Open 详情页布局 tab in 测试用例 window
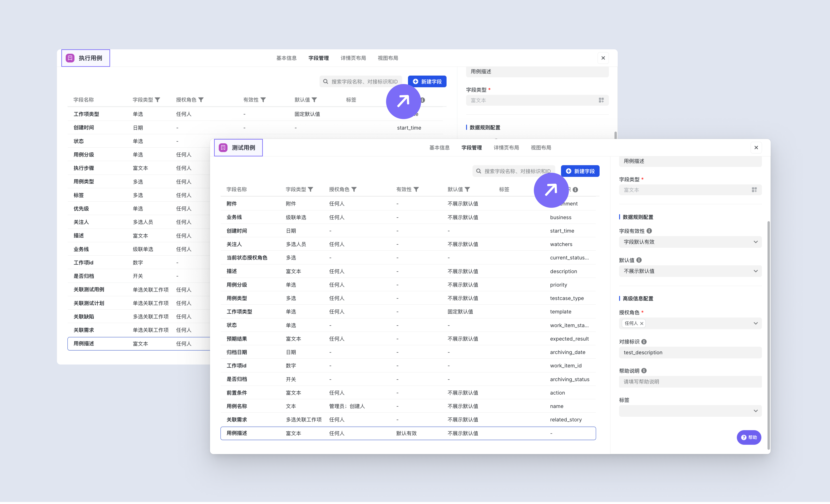 pos(506,148)
